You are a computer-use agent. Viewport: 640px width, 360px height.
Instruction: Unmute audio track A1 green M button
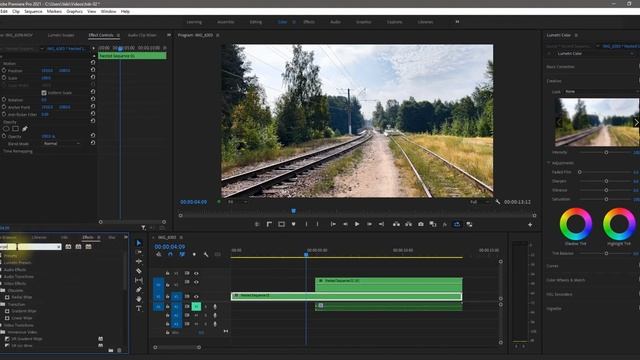pos(196,306)
